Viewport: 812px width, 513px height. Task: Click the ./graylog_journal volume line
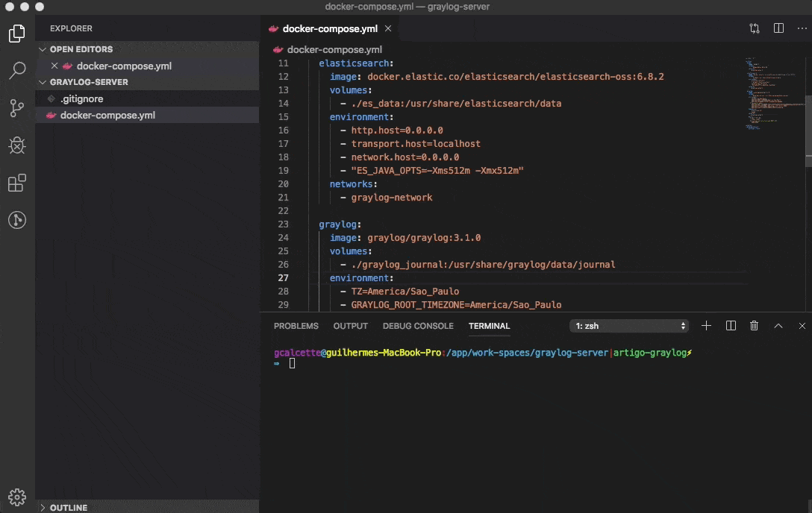point(483,264)
